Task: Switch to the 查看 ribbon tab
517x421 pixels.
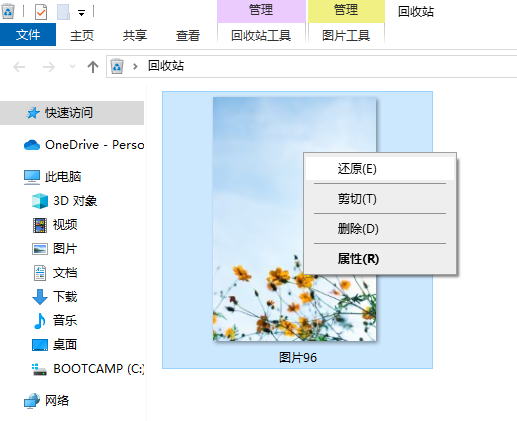Action: point(188,35)
